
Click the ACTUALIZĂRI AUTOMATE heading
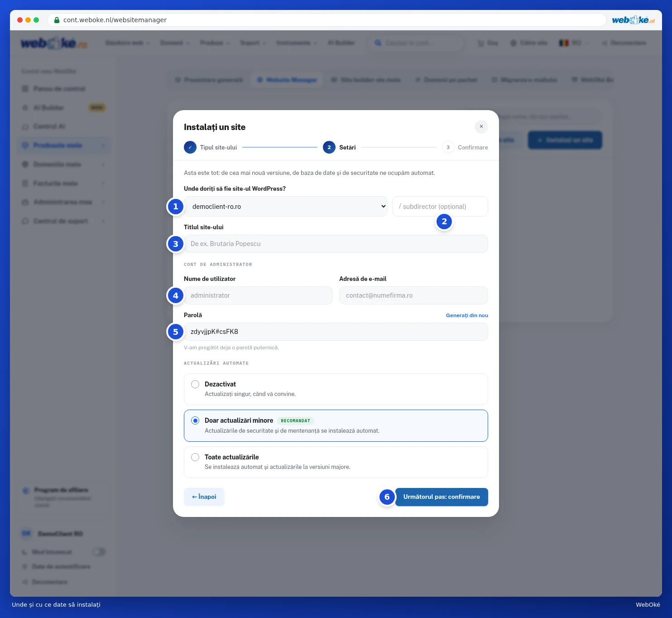click(216, 363)
